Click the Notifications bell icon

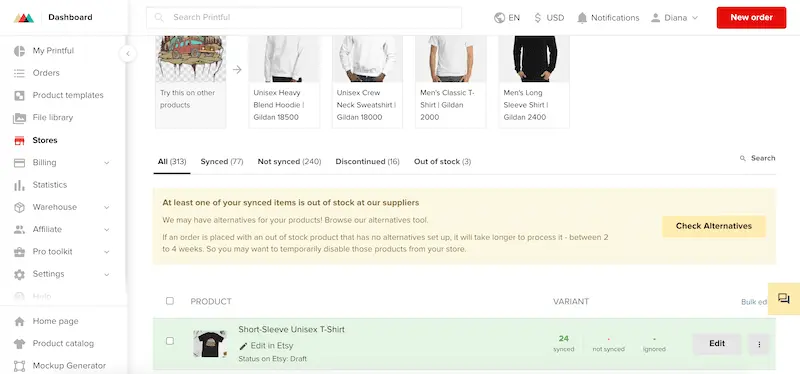pyautogui.click(x=582, y=18)
